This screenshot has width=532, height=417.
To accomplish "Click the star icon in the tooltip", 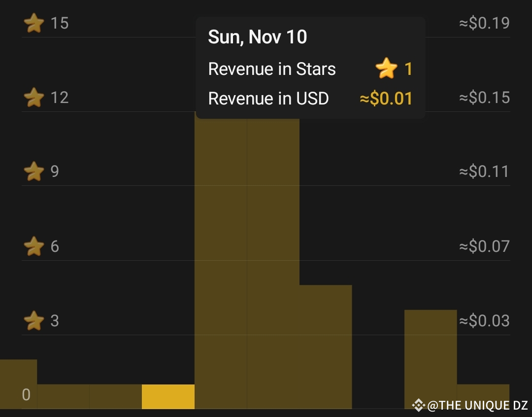I will (x=386, y=69).
